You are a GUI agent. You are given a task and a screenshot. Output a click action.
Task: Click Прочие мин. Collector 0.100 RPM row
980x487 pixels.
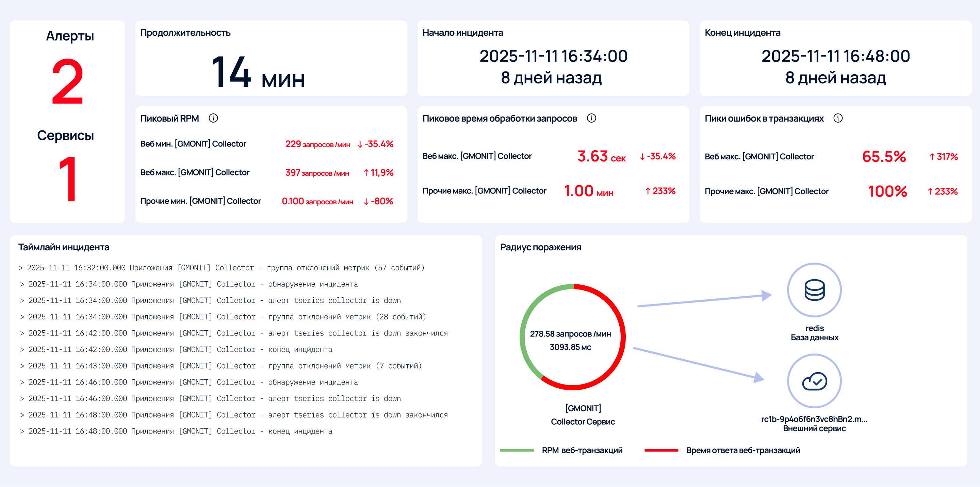click(266, 201)
